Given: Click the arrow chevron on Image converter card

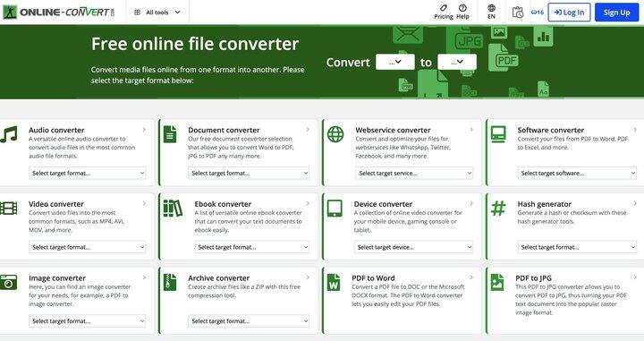Looking at the screenshot, I should coord(144,277).
